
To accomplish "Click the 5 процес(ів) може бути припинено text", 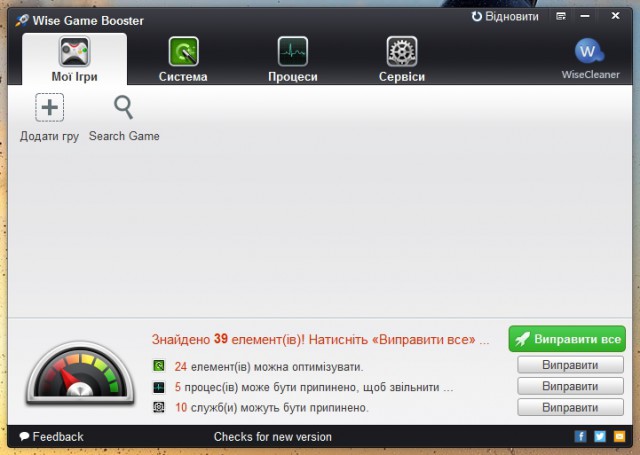I will pyautogui.click(x=313, y=387).
